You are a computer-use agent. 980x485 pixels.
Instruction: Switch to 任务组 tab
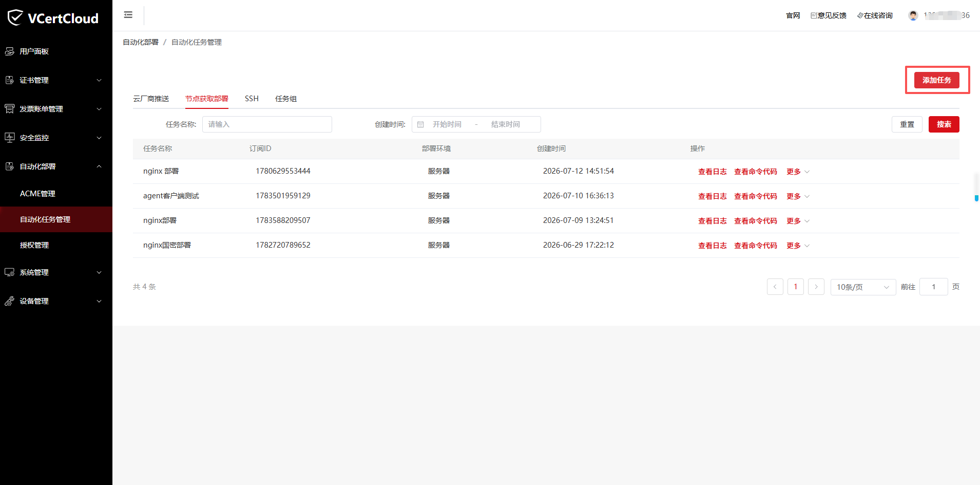click(286, 99)
